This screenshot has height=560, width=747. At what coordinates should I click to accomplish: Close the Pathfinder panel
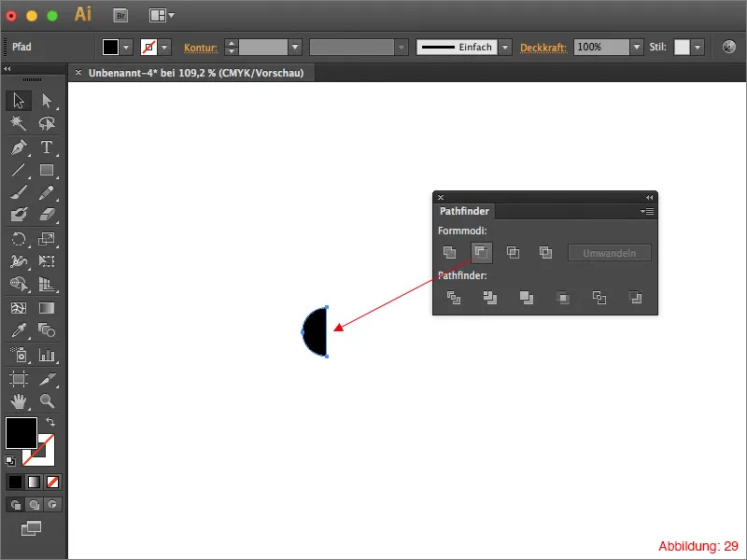(x=441, y=197)
